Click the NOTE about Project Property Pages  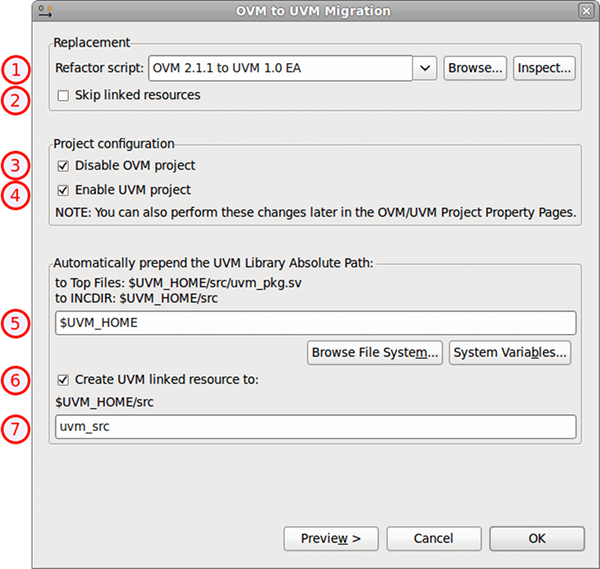pyautogui.click(x=316, y=212)
